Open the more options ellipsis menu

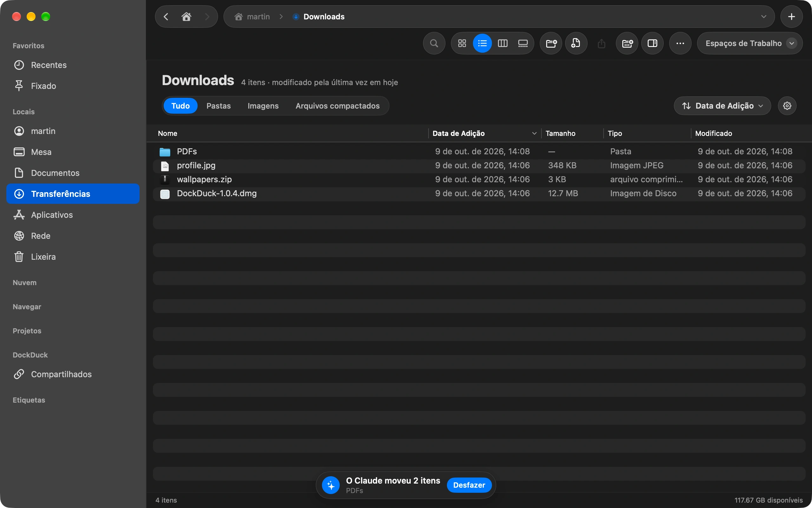click(x=680, y=43)
